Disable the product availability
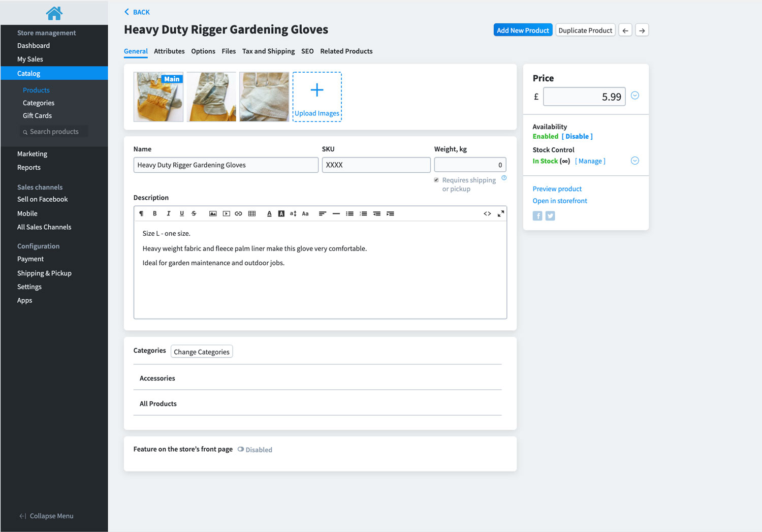 point(577,136)
